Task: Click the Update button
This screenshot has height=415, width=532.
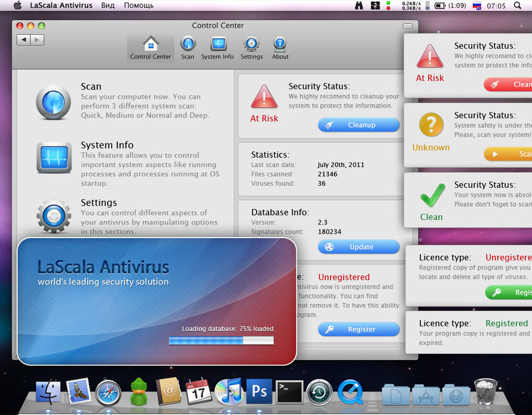Action: [358, 247]
